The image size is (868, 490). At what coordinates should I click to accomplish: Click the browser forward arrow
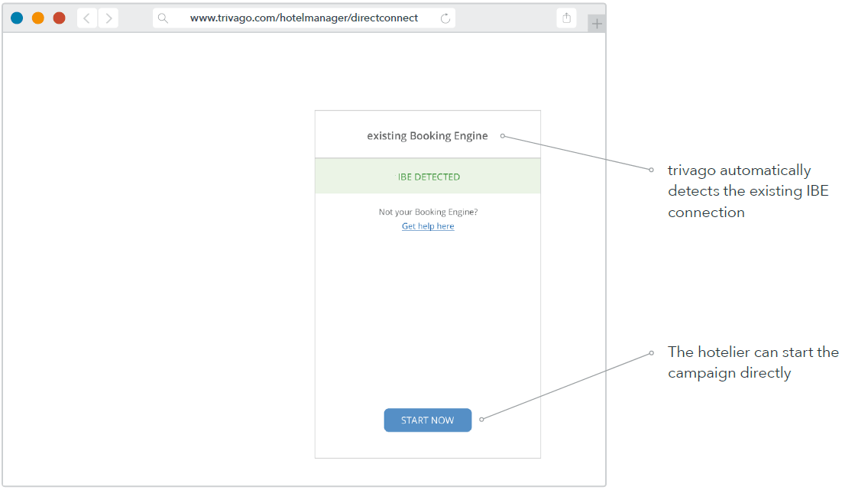tap(108, 18)
